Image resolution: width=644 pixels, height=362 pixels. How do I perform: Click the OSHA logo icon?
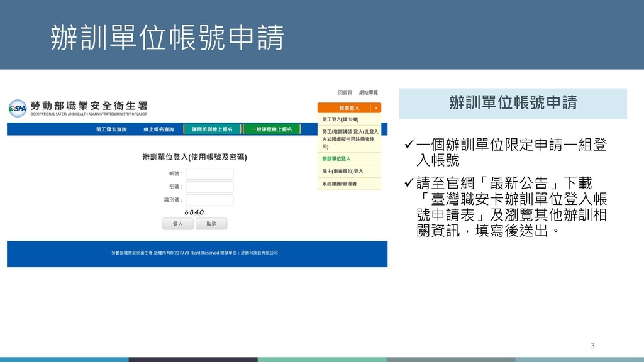(18, 108)
